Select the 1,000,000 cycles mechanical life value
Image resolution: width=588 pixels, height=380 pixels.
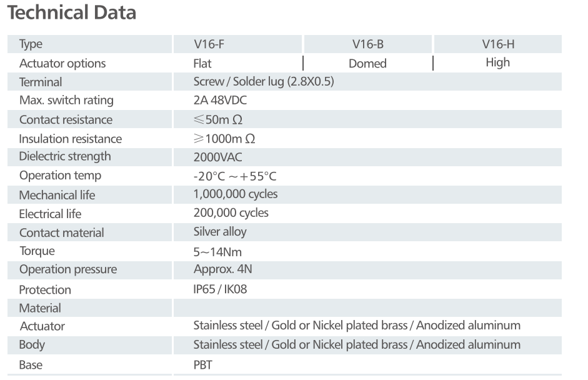tap(236, 194)
